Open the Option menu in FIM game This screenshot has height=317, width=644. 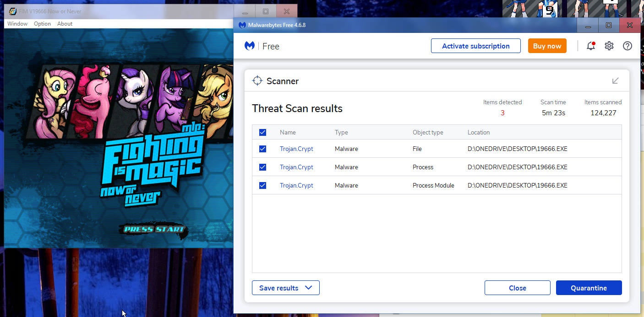pos(42,24)
